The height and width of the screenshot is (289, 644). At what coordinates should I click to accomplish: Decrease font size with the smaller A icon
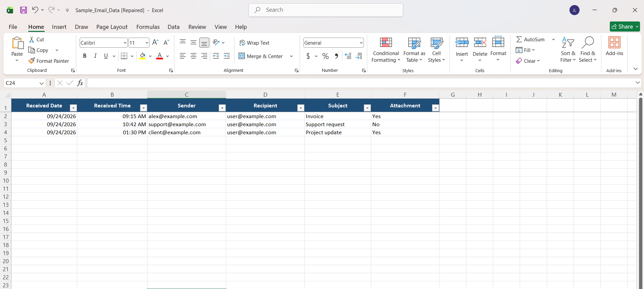tap(166, 43)
